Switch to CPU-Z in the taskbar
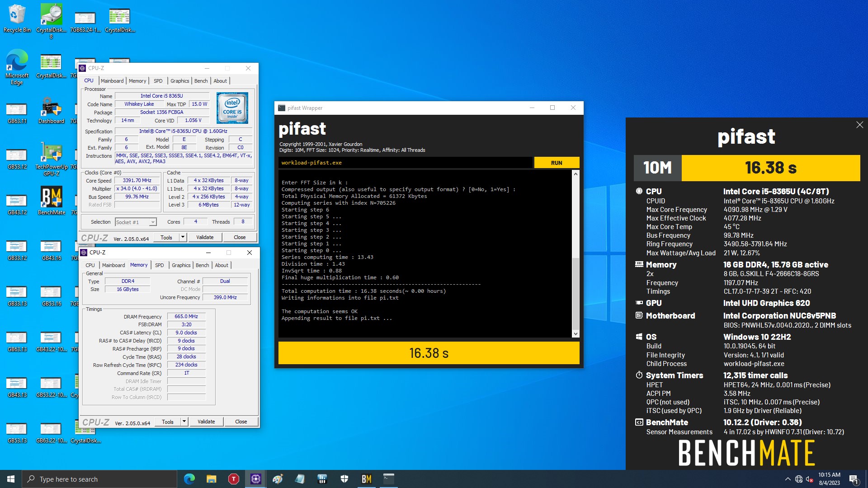 pos(255,479)
